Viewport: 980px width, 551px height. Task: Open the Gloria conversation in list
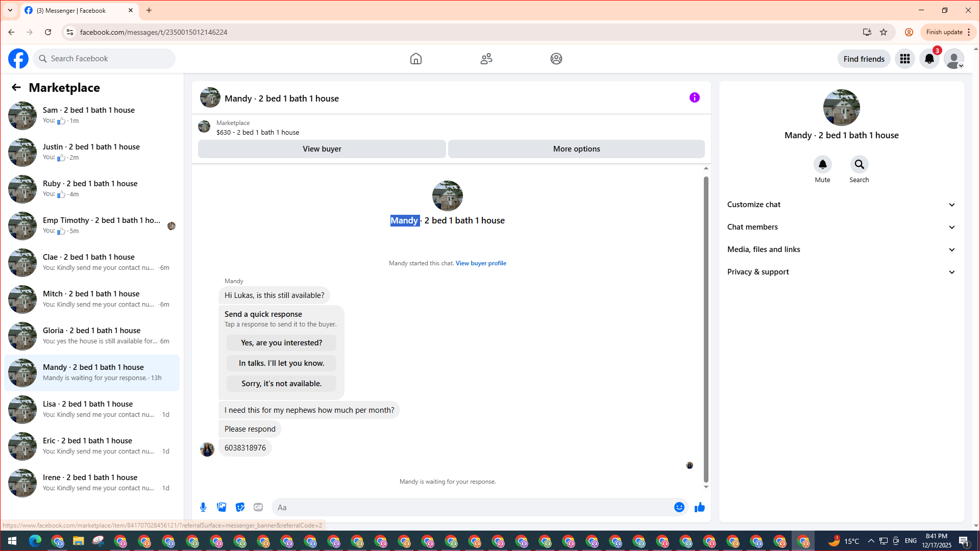pyautogui.click(x=92, y=336)
